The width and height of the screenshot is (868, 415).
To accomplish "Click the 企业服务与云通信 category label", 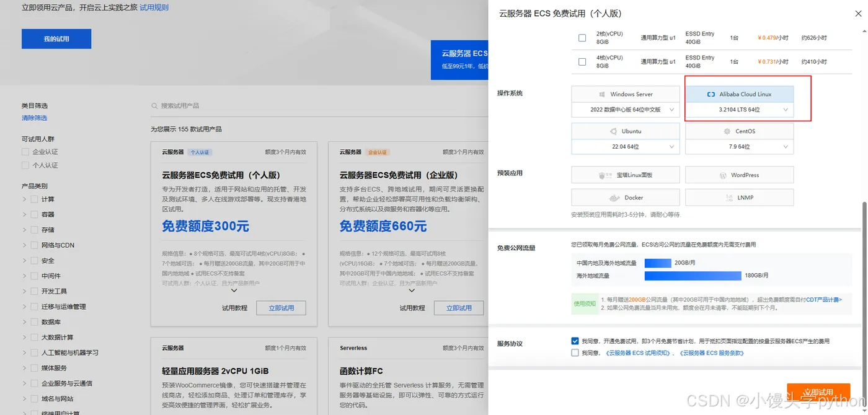I will [67, 383].
